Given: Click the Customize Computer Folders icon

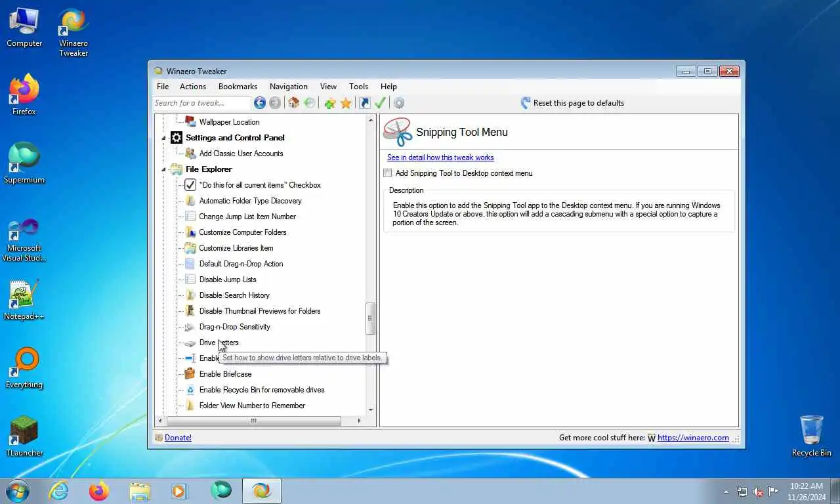Looking at the screenshot, I should click(x=190, y=232).
